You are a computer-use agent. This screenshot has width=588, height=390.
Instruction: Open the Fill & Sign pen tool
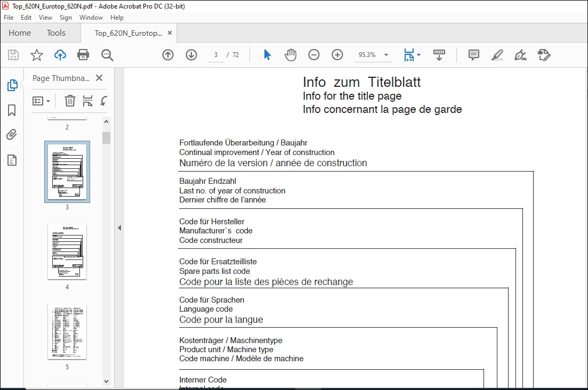point(520,55)
